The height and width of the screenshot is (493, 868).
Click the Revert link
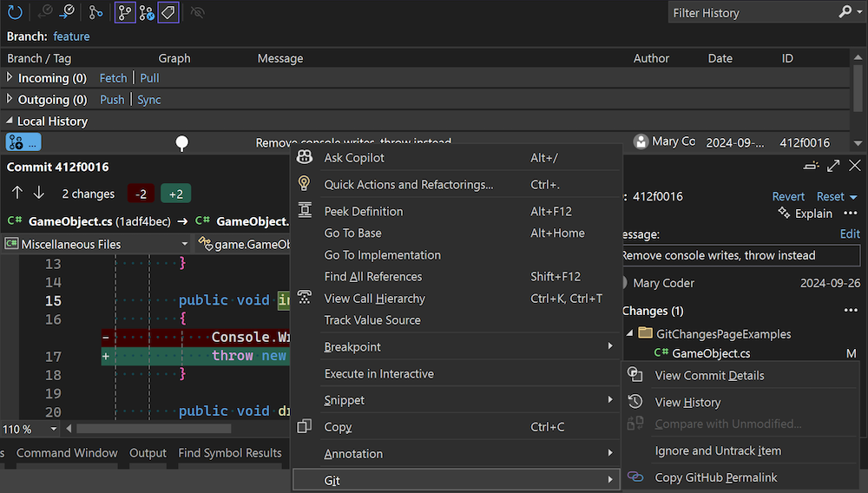[x=788, y=197]
